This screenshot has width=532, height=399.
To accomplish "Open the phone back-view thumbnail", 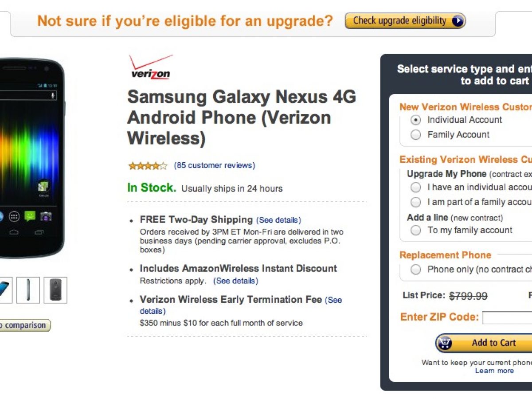I will click(55, 290).
